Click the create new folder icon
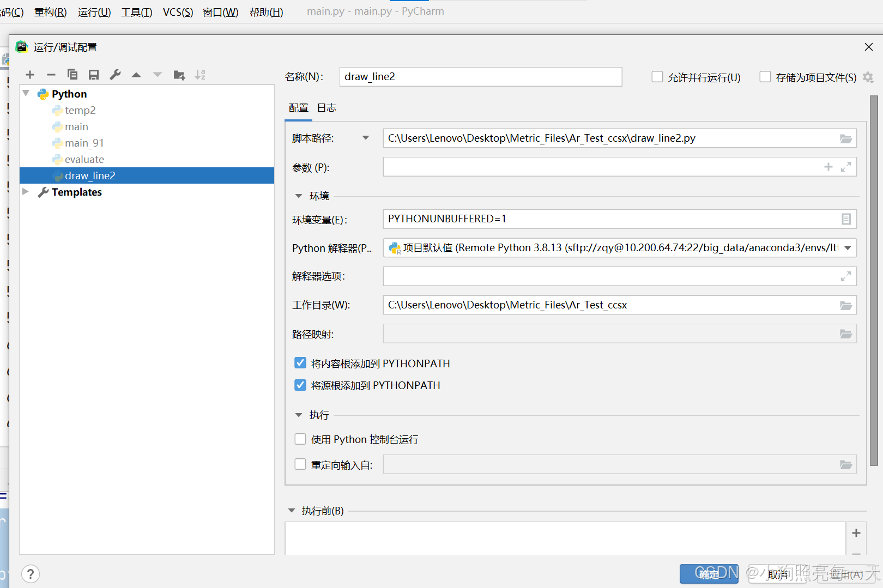 point(179,75)
